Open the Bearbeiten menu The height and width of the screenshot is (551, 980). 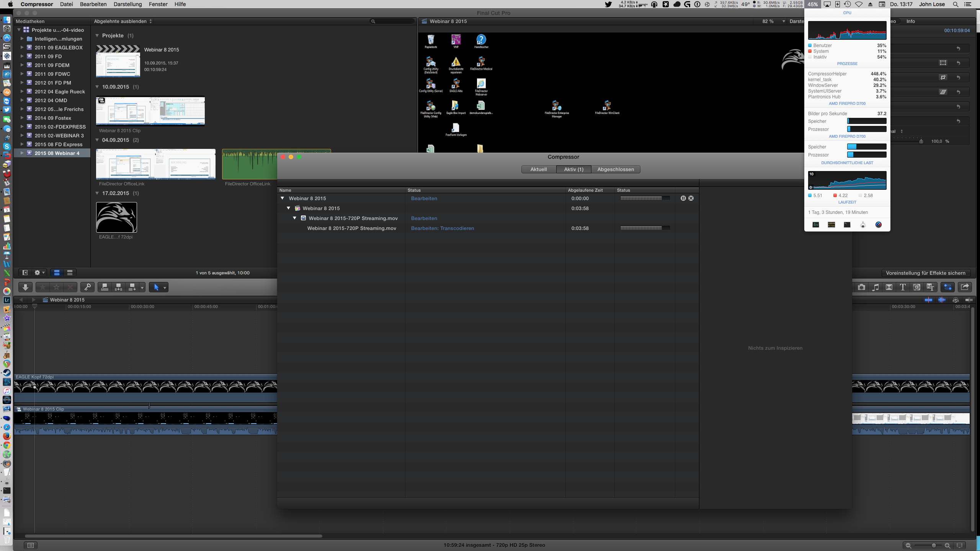[x=93, y=4]
